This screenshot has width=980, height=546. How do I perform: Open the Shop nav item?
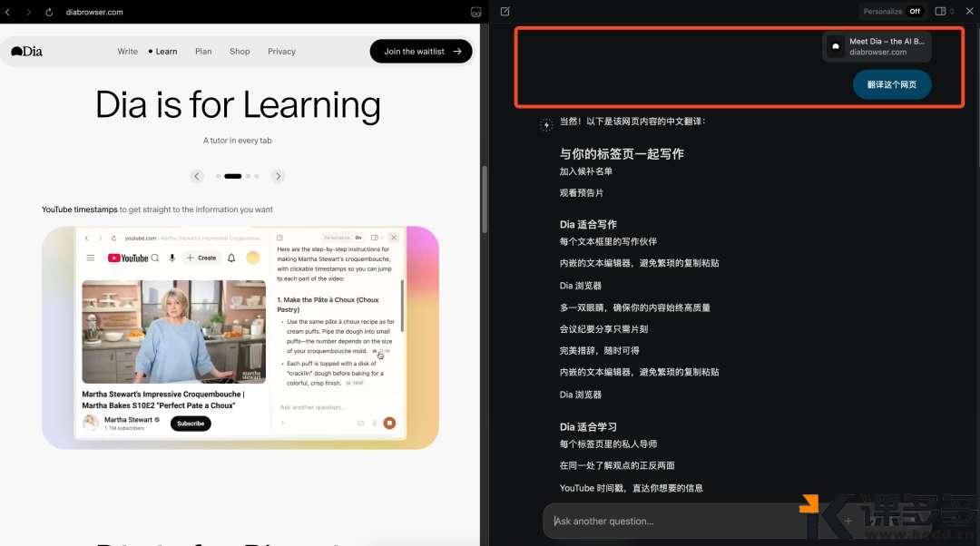240,51
